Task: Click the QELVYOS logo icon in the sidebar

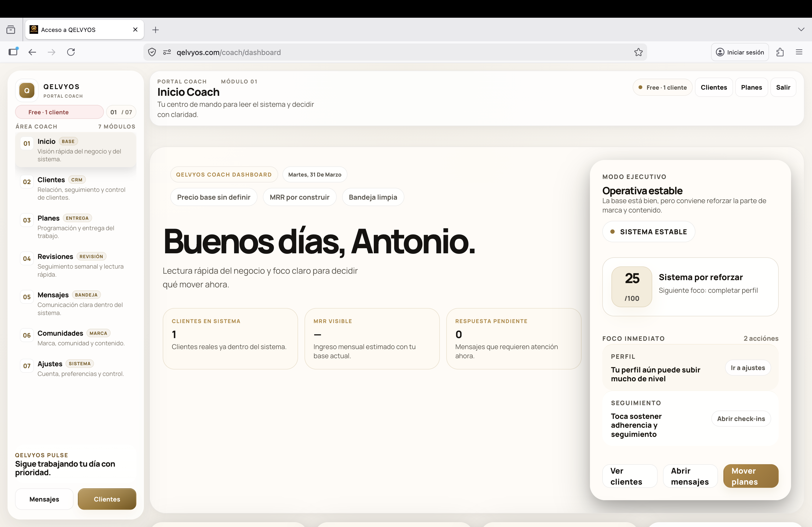Action: click(x=26, y=90)
